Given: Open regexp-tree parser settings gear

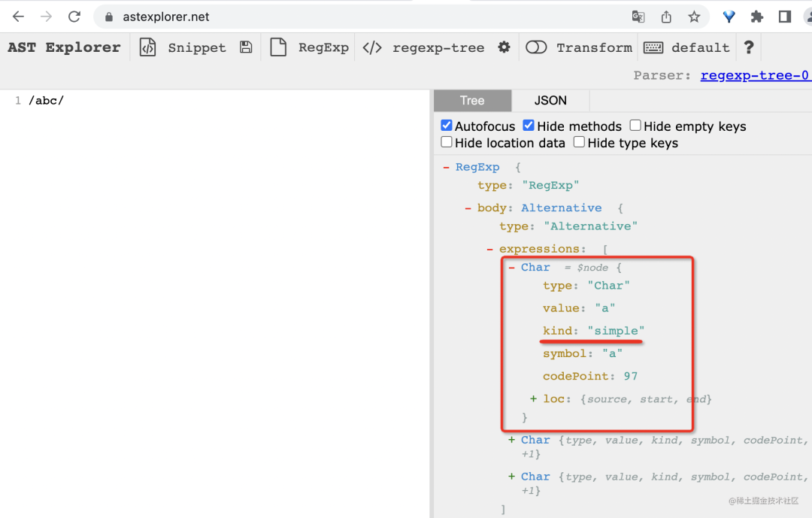Looking at the screenshot, I should 504,47.
